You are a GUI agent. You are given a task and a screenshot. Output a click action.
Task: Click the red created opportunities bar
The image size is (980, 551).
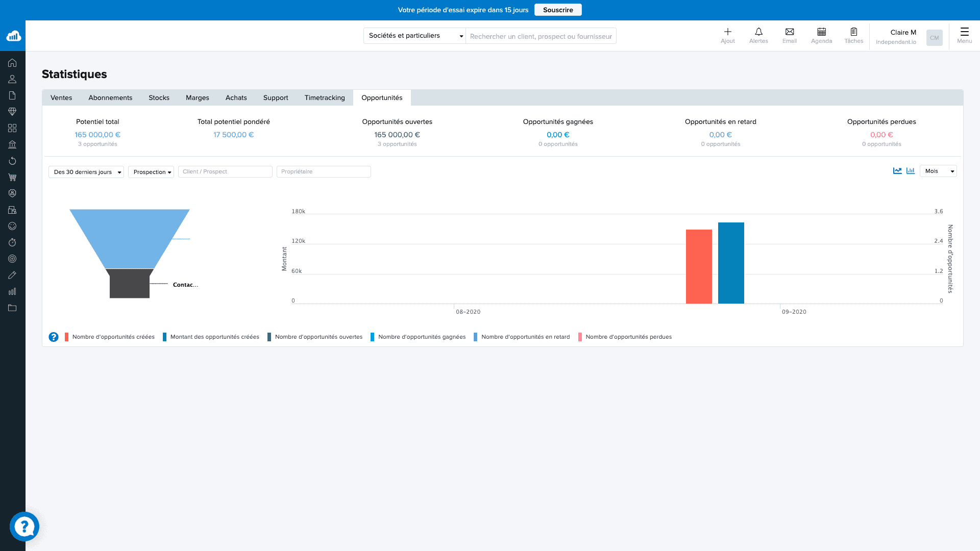pyautogui.click(x=699, y=266)
